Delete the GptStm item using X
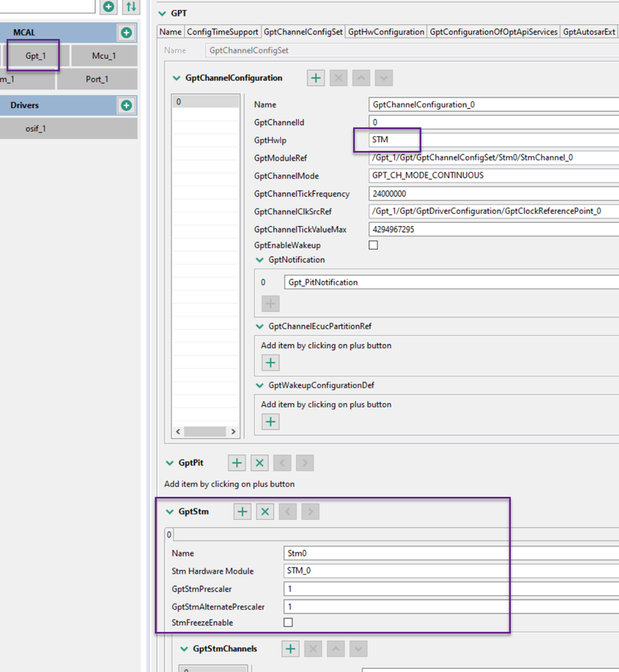This screenshot has width=619, height=672. pos(266,511)
